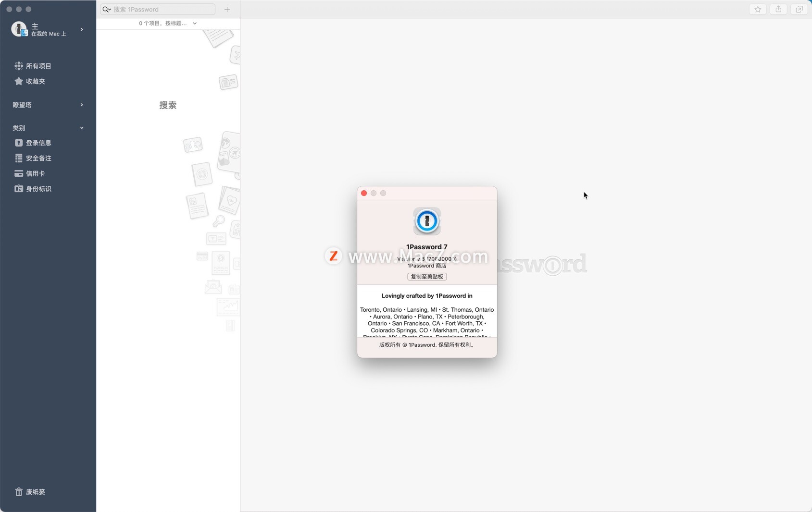This screenshot has width=812, height=512.
Task: Click the favorite star toolbar button
Action: click(758, 9)
